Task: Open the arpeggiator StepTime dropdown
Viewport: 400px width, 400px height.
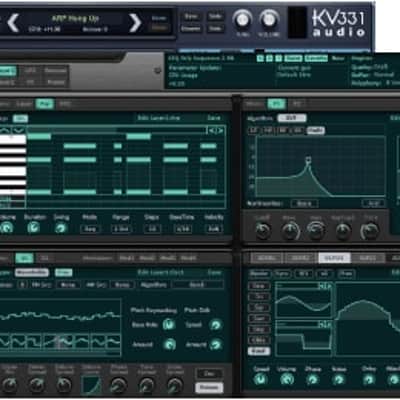Action: (x=183, y=229)
